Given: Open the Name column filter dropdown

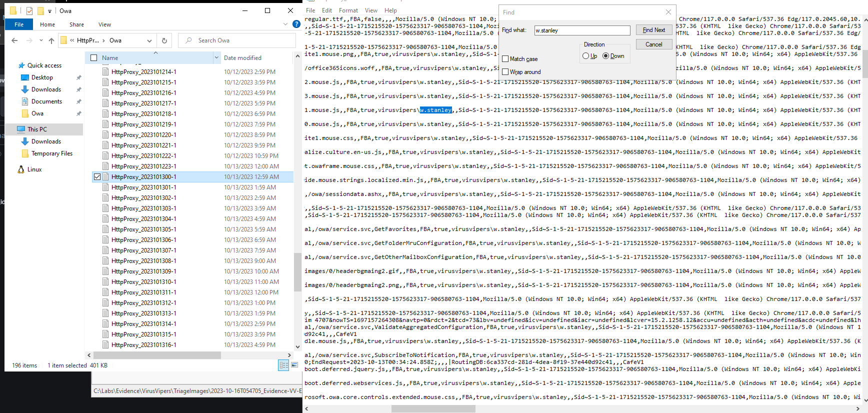Looking at the screenshot, I should pos(216,58).
